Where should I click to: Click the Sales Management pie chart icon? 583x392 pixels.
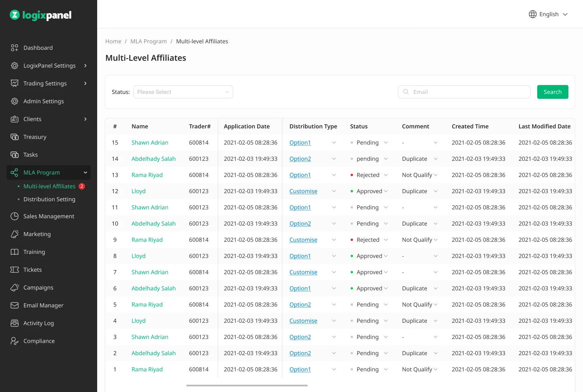15,216
